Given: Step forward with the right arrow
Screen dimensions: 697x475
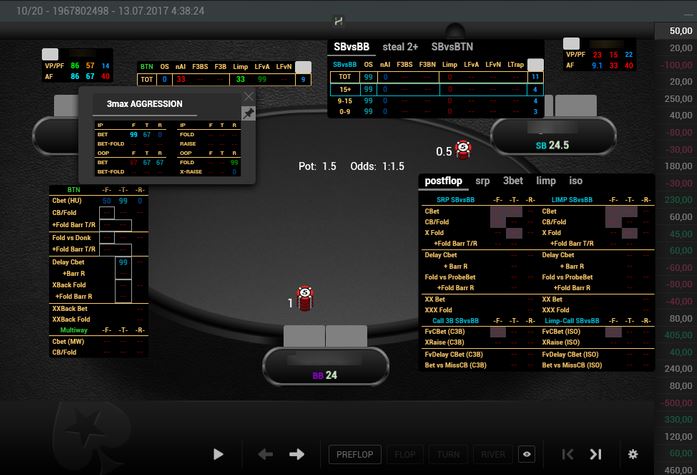Looking at the screenshot, I should (x=297, y=454).
